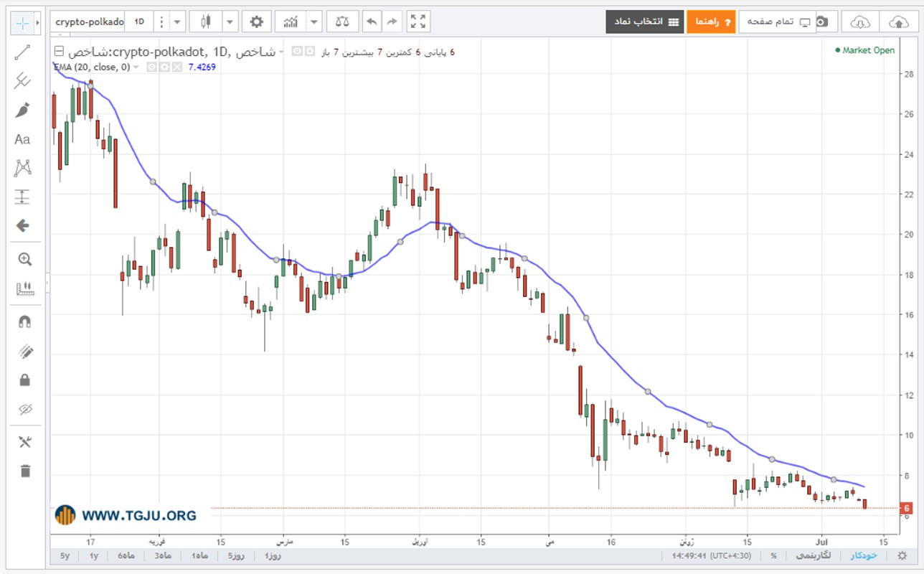Switch to the 3 ماه range
The height and width of the screenshot is (574, 924).
[x=164, y=556]
